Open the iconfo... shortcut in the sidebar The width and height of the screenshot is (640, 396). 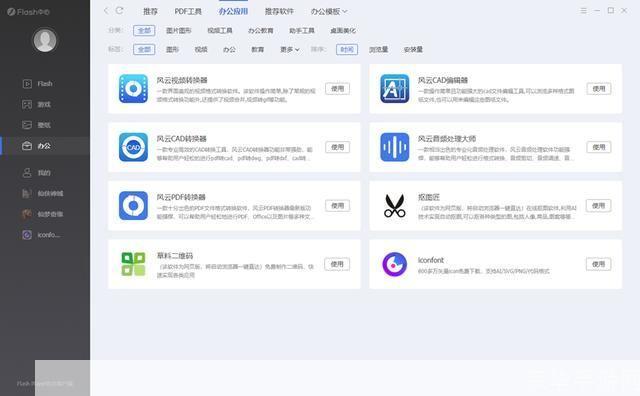pos(41,235)
